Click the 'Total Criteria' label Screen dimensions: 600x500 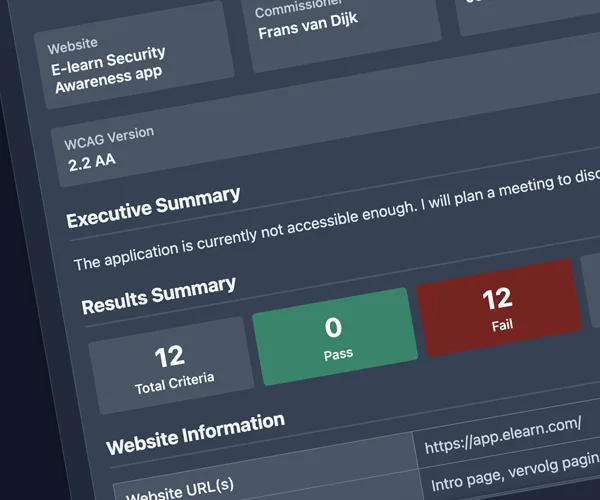pos(174,380)
